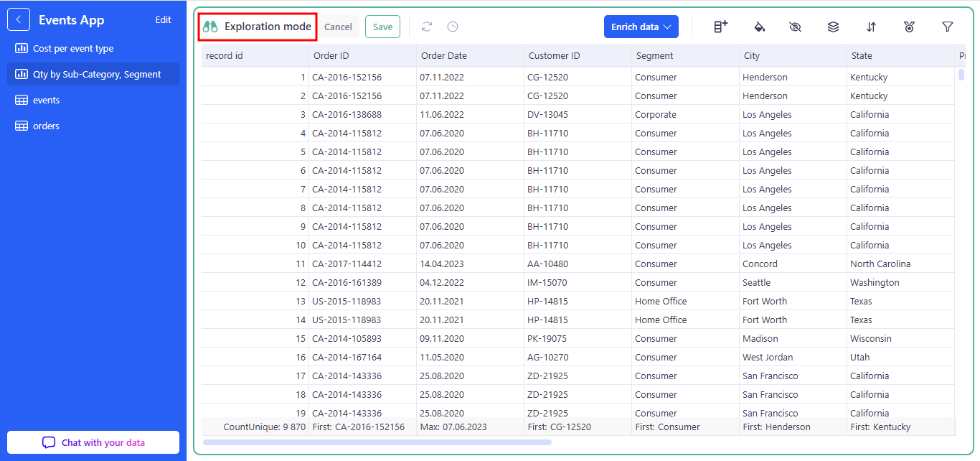Toggle hidden columns eye icon
Image resolution: width=980 pixels, height=461 pixels.
795,27
